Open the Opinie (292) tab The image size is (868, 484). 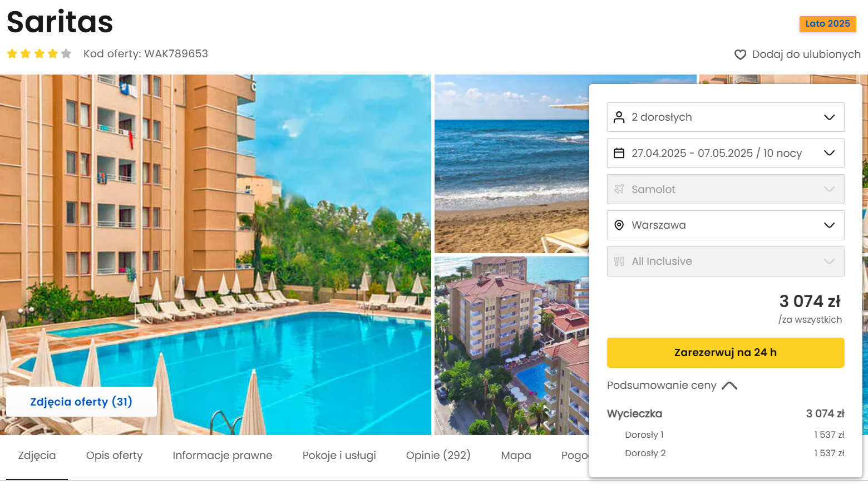pyautogui.click(x=438, y=456)
